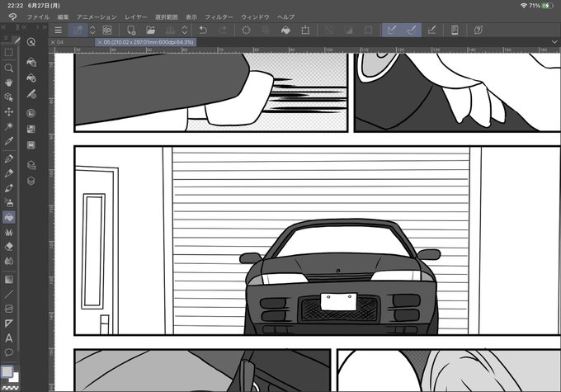Select the Zoom magnifier tool

point(8,68)
